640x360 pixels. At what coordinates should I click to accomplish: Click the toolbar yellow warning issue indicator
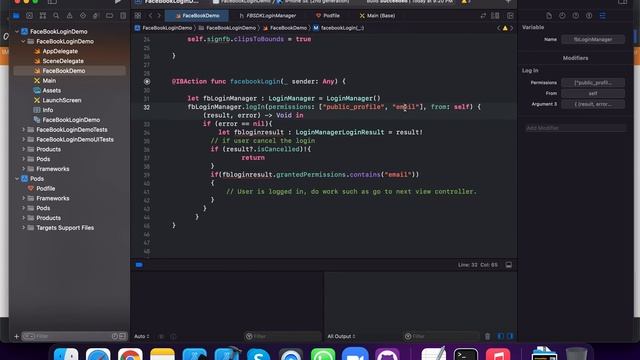click(x=464, y=2)
